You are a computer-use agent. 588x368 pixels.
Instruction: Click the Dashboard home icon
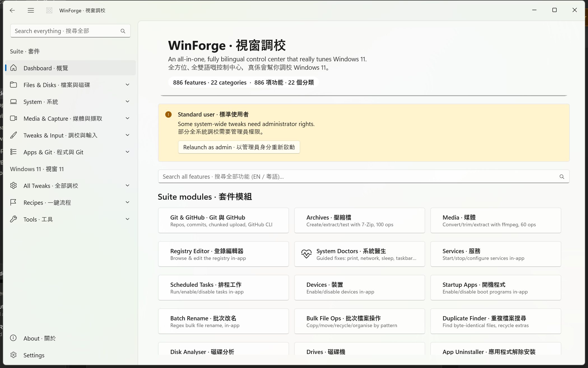pyautogui.click(x=13, y=68)
